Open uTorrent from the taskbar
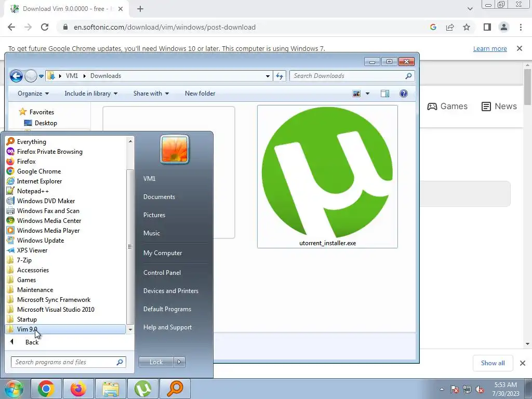Viewport: 532px width, 399px height. tap(142, 389)
